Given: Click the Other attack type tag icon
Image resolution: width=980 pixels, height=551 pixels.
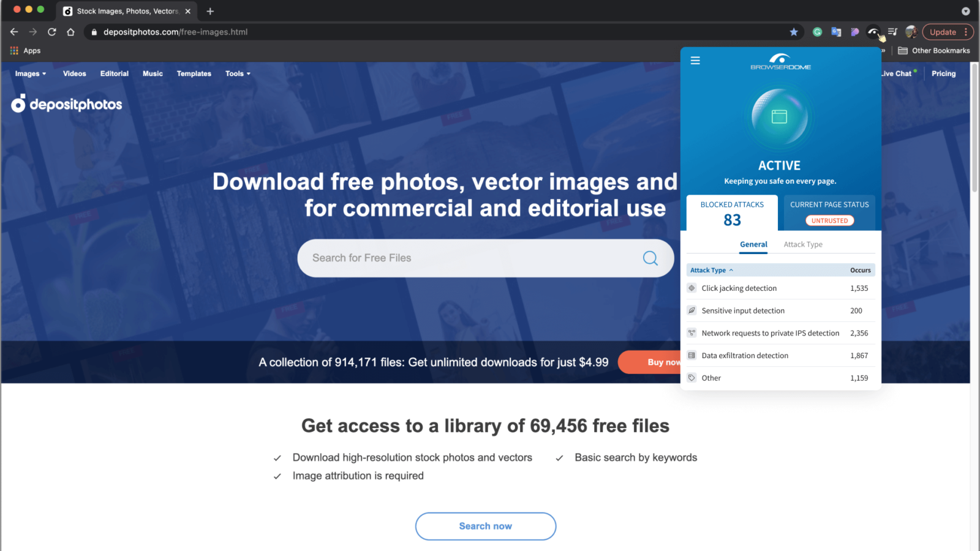Looking at the screenshot, I should [x=692, y=378].
